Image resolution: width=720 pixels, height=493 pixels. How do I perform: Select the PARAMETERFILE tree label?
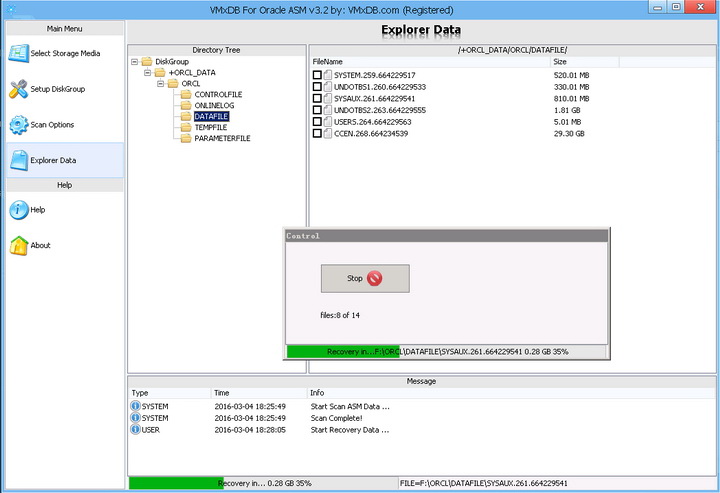tap(222, 139)
